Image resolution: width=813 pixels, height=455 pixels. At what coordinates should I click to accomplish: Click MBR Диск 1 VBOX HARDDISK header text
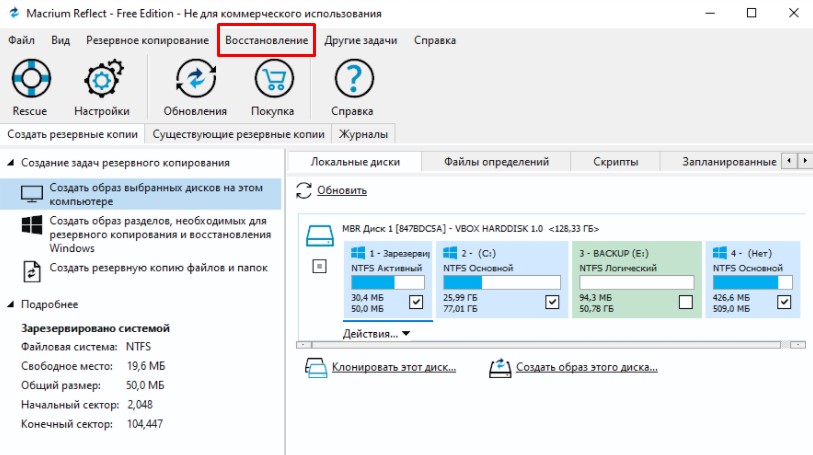(470, 229)
